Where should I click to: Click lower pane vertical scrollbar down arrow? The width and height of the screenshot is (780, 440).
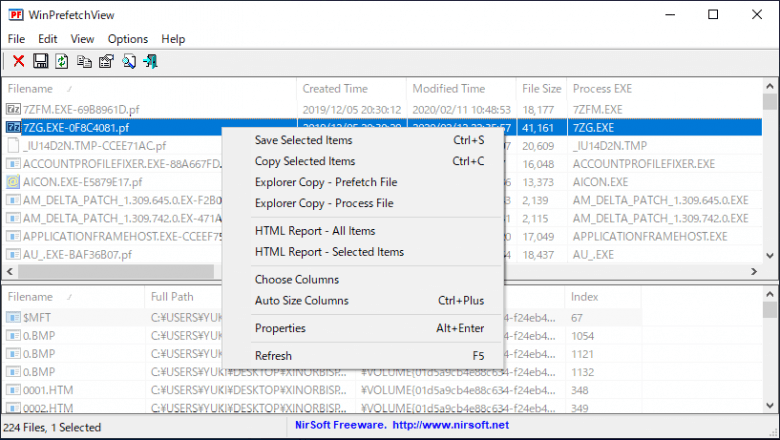[770, 405]
